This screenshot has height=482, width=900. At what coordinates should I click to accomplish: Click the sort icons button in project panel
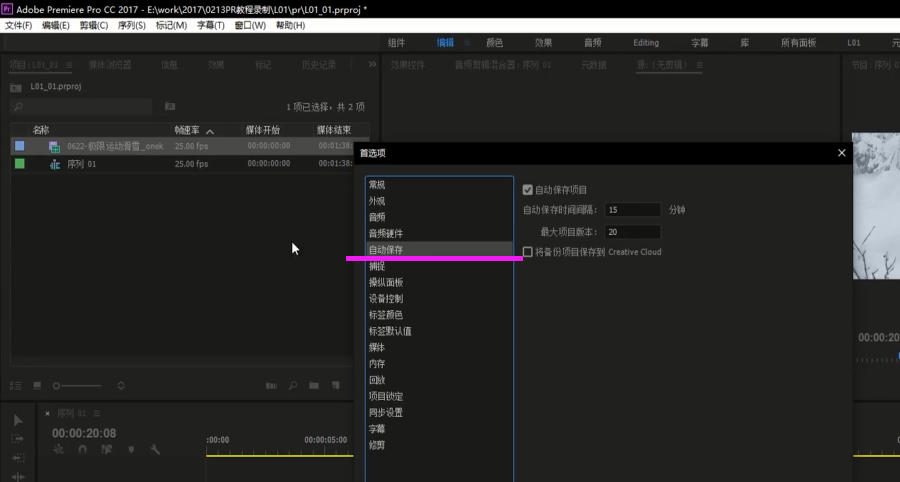pos(121,386)
